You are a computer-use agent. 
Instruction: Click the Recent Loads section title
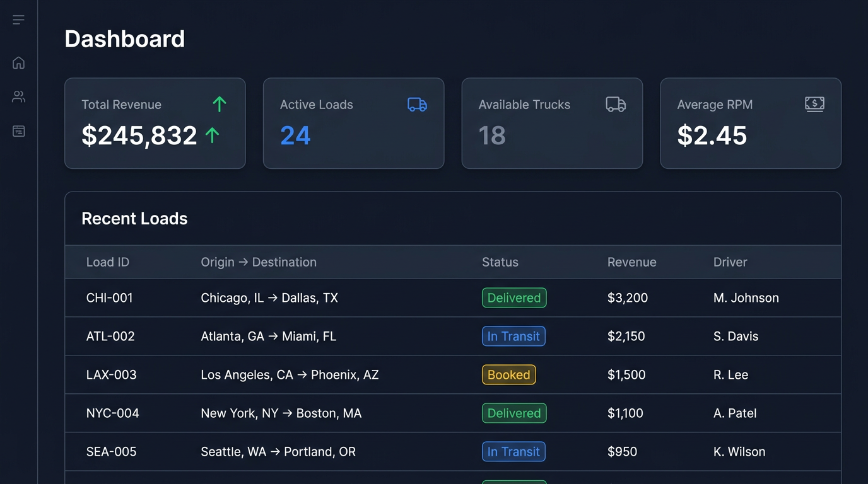[x=134, y=219]
